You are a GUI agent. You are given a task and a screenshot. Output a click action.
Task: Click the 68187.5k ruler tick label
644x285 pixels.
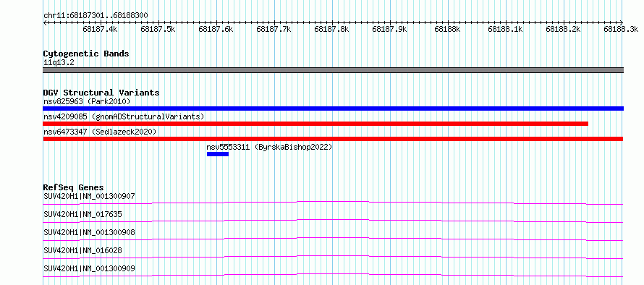click(x=158, y=29)
